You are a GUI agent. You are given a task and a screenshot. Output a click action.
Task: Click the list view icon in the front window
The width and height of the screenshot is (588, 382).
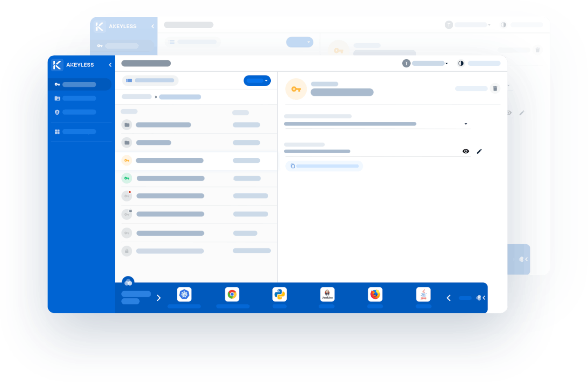(x=129, y=80)
